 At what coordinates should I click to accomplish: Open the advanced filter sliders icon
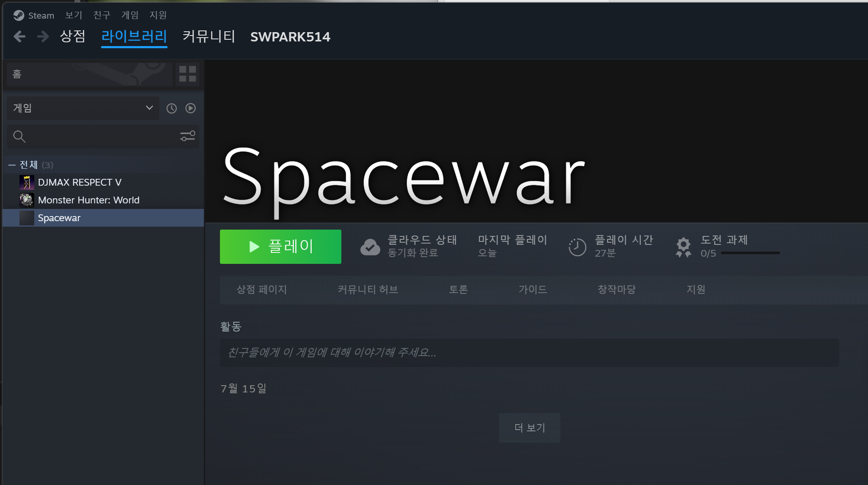pyautogui.click(x=187, y=136)
